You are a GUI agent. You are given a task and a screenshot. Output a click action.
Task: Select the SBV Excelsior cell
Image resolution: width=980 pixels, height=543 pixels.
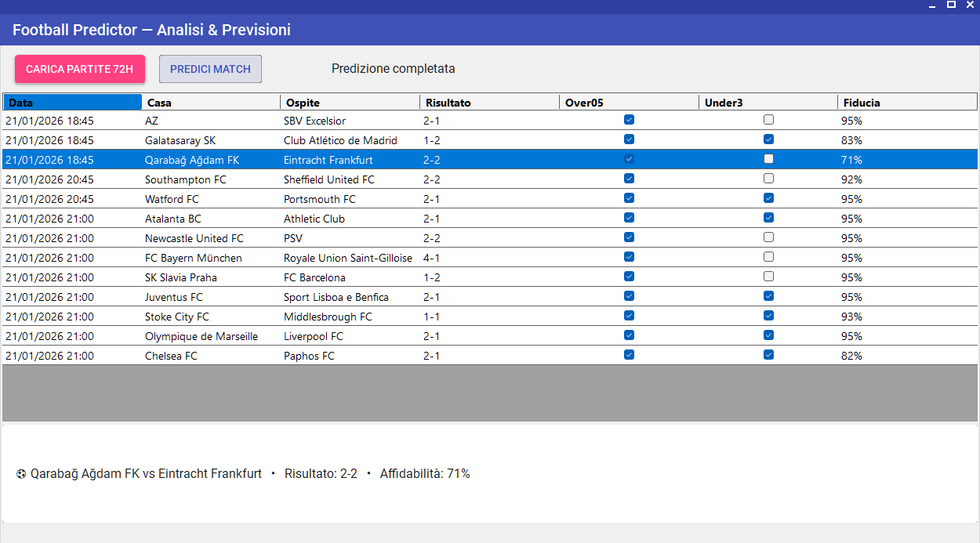(350, 121)
